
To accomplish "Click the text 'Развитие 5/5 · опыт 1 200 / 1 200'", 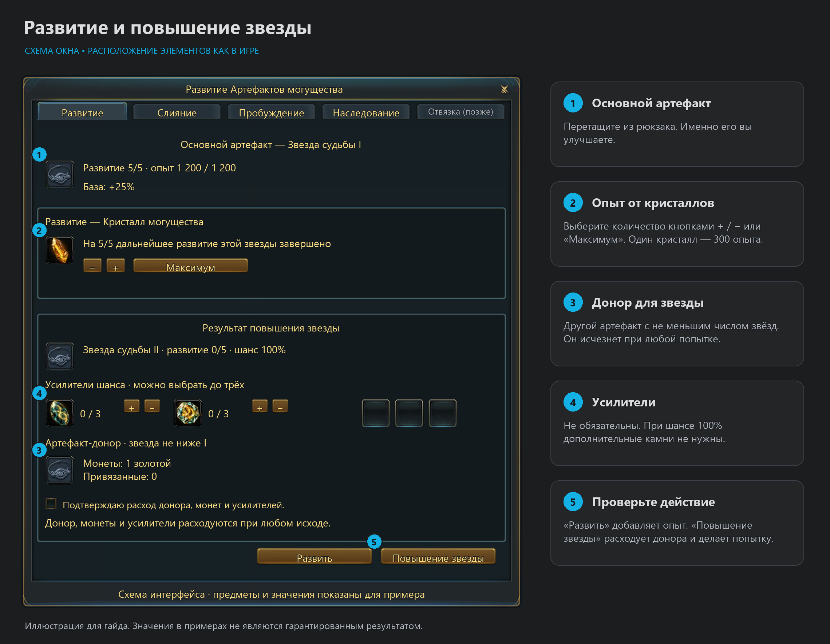I will (x=159, y=168).
